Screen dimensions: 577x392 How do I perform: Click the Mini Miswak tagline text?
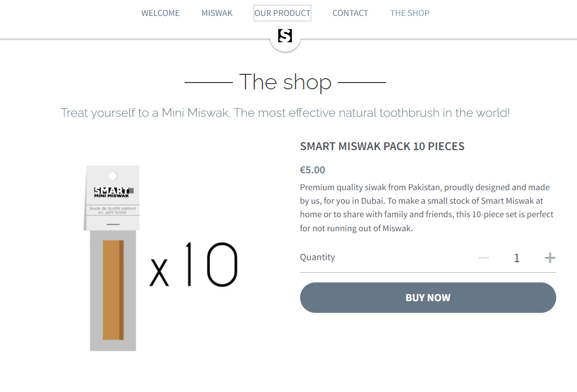(x=285, y=112)
